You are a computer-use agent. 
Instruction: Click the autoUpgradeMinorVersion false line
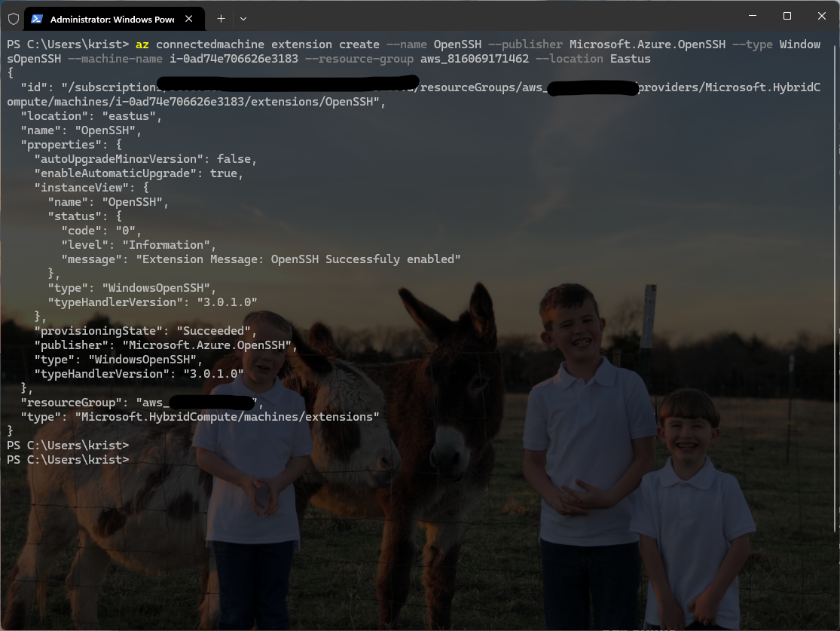pos(145,159)
